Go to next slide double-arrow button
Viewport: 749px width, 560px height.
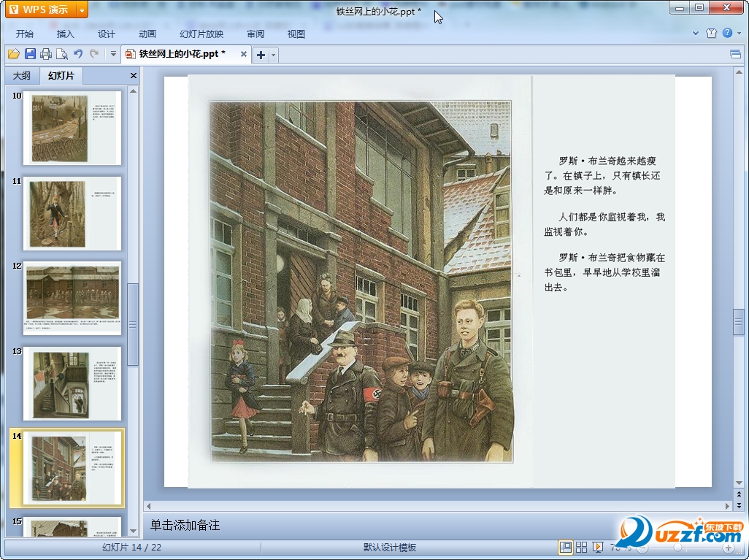point(739,505)
